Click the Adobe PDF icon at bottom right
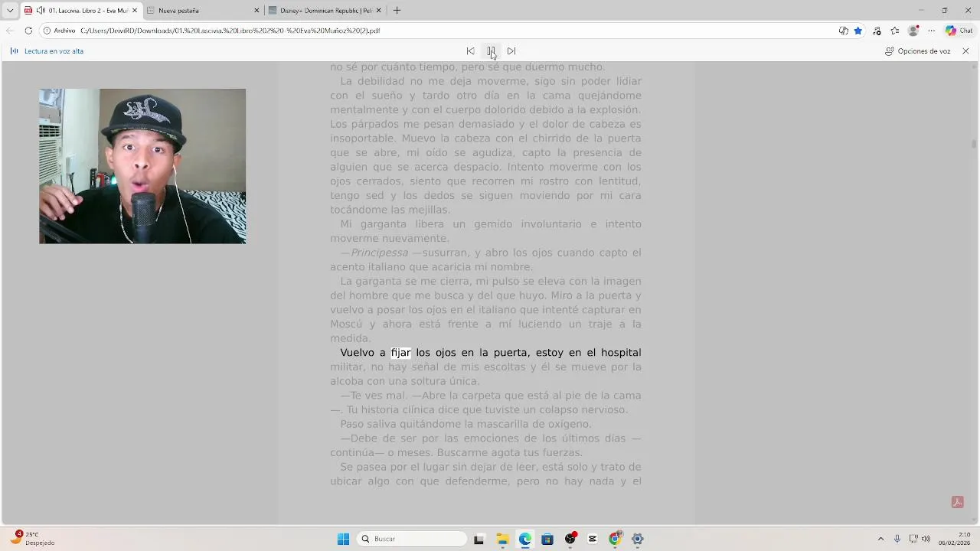The width and height of the screenshot is (980, 551). click(x=957, y=502)
